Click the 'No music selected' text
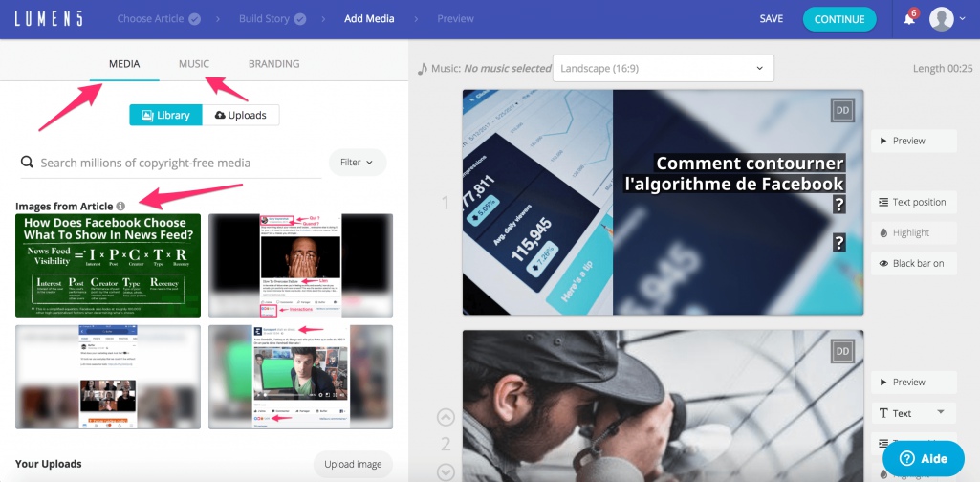Image resolution: width=980 pixels, height=482 pixels. [x=508, y=68]
